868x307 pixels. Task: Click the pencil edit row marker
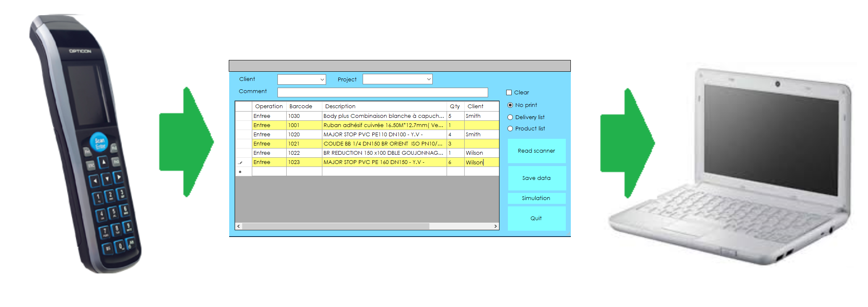tap(241, 162)
